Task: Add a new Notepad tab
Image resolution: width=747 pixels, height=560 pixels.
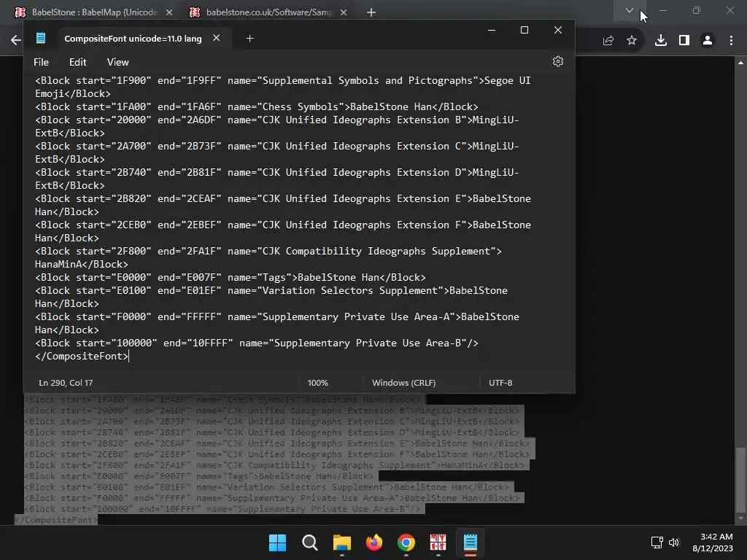Action: 249,39
